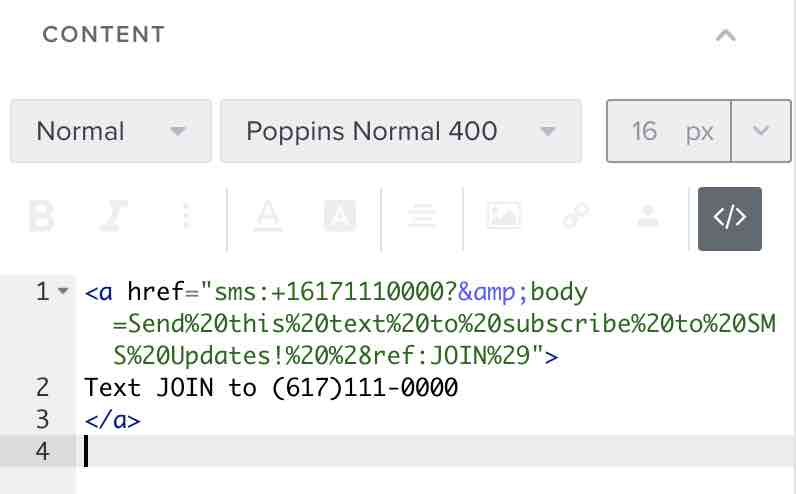Image resolution: width=796 pixels, height=494 pixels.
Task: Open the text color picker
Action: pos(266,216)
